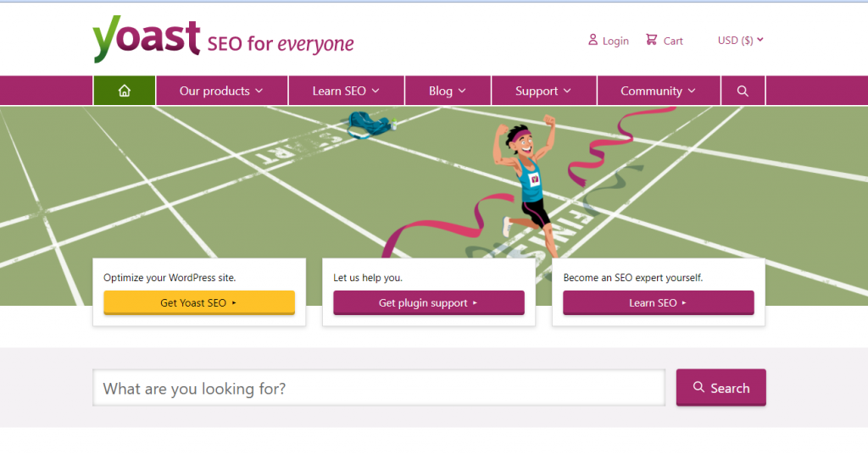Screen dimensions: 868x454
Task: Expand the Support menu
Action: tap(543, 91)
